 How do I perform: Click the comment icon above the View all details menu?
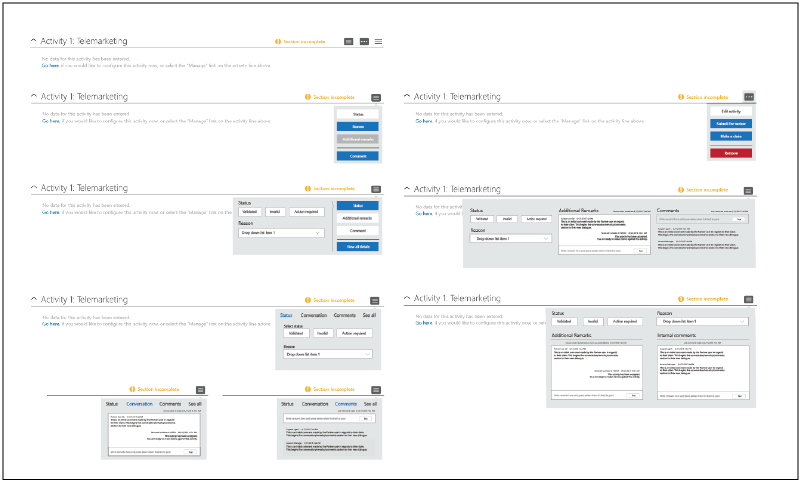[376, 188]
